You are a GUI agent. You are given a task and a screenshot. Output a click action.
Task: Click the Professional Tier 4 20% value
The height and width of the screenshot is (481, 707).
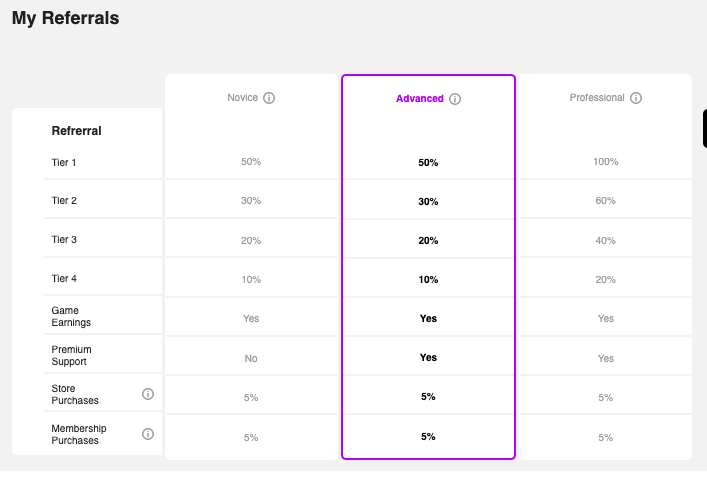[606, 279]
